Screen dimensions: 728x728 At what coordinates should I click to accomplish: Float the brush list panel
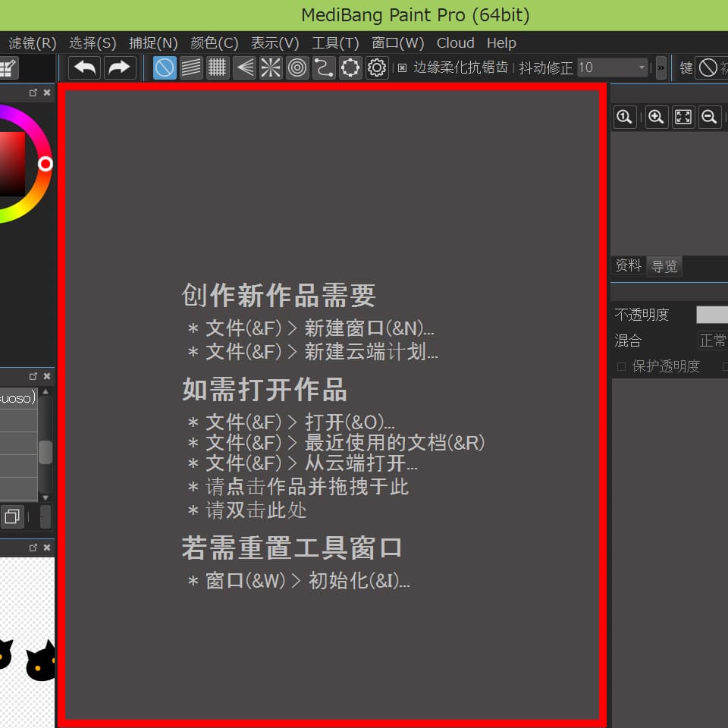tap(33, 376)
